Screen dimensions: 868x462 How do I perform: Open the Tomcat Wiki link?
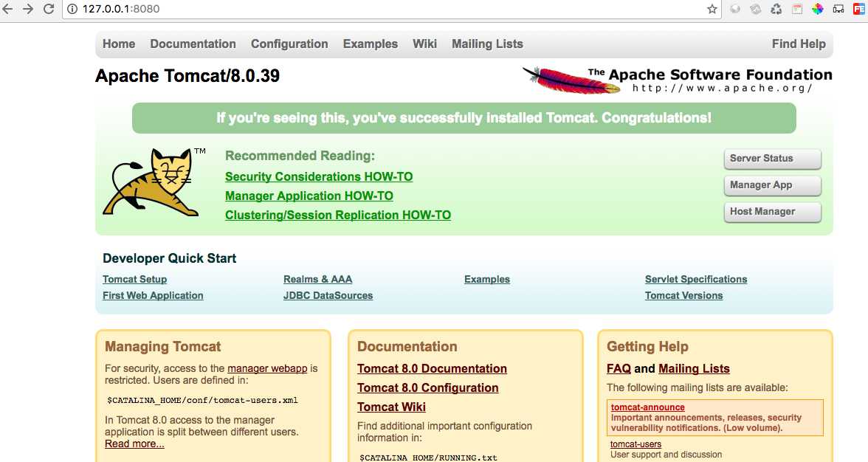click(x=391, y=407)
